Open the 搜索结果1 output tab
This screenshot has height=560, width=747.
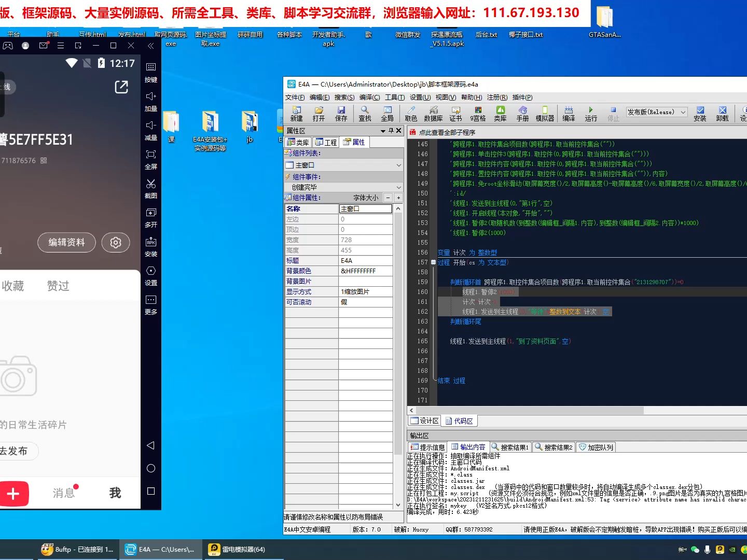coord(510,447)
